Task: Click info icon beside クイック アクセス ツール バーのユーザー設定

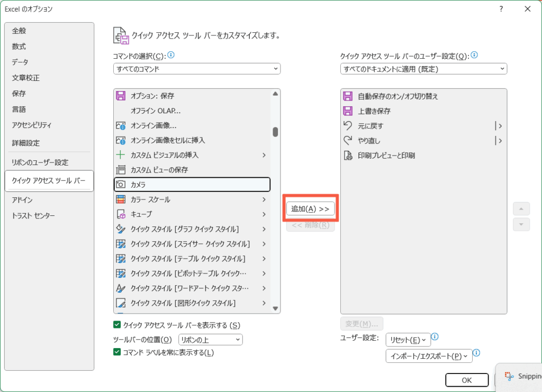Action: coord(474,55)
